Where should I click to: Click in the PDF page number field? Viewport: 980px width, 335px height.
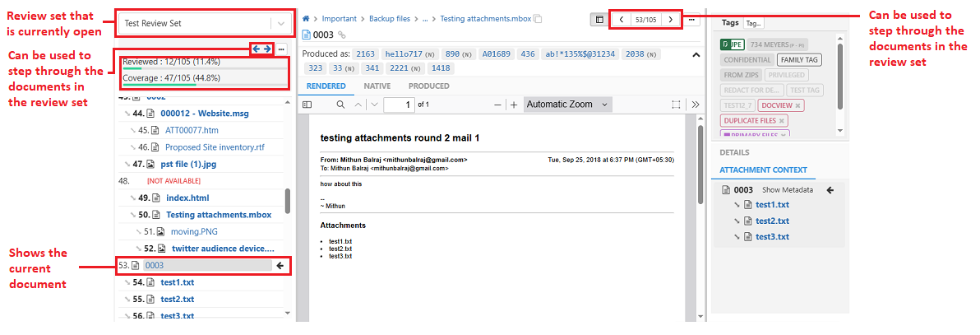pyautogui.click(x=398, y=105)
